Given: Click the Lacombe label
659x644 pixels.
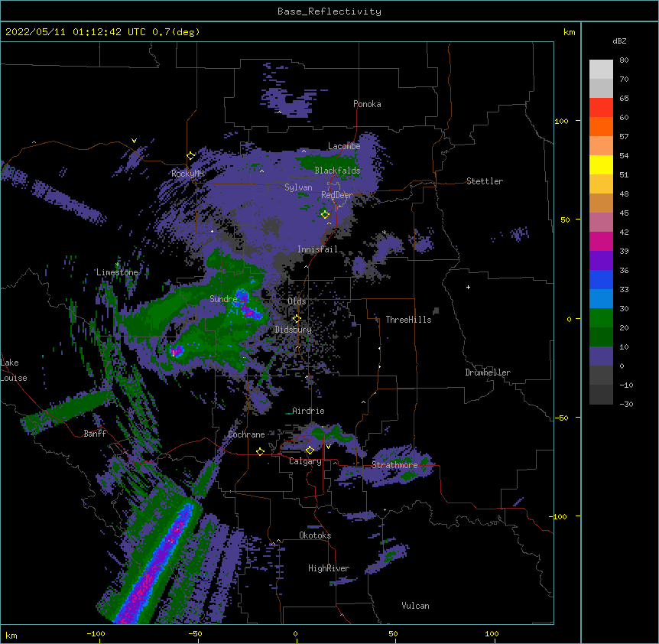Looking at the screenshot, I should tap(344, 146).
